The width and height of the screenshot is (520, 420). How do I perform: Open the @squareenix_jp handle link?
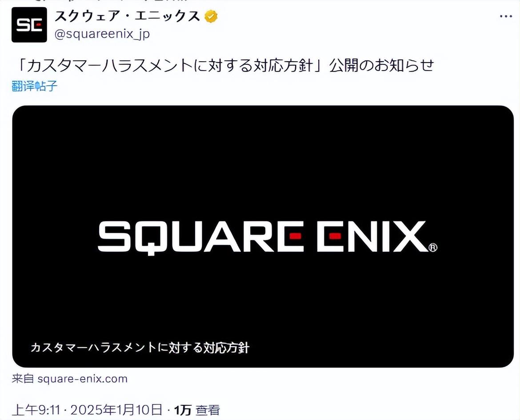102,34
